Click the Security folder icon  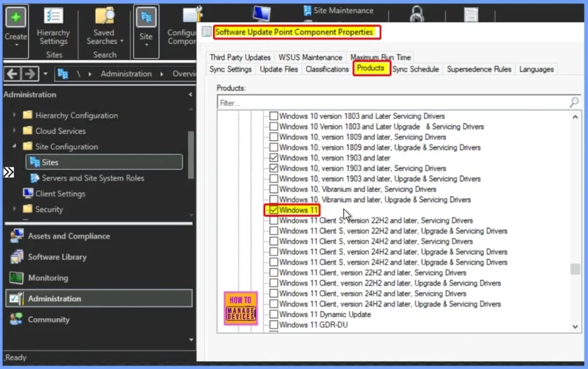click(x=28, y=209)
